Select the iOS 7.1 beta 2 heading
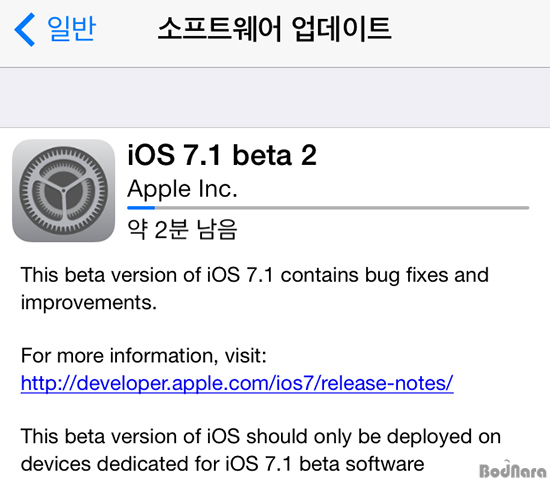 [222, 155]
